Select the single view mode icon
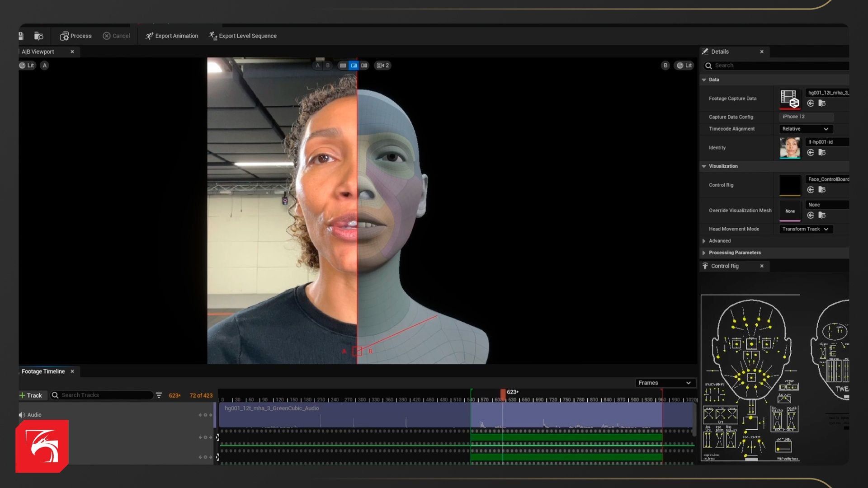 (343, 66)
